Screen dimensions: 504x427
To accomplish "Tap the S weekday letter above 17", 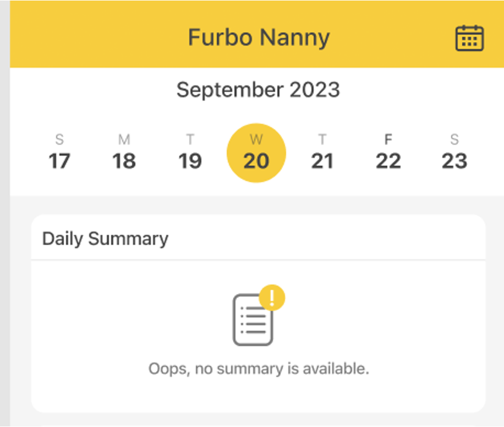I will point(59,140).
